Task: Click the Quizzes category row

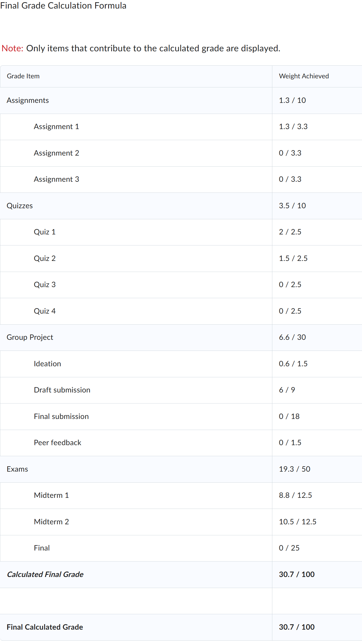Action: click(20, 206)
